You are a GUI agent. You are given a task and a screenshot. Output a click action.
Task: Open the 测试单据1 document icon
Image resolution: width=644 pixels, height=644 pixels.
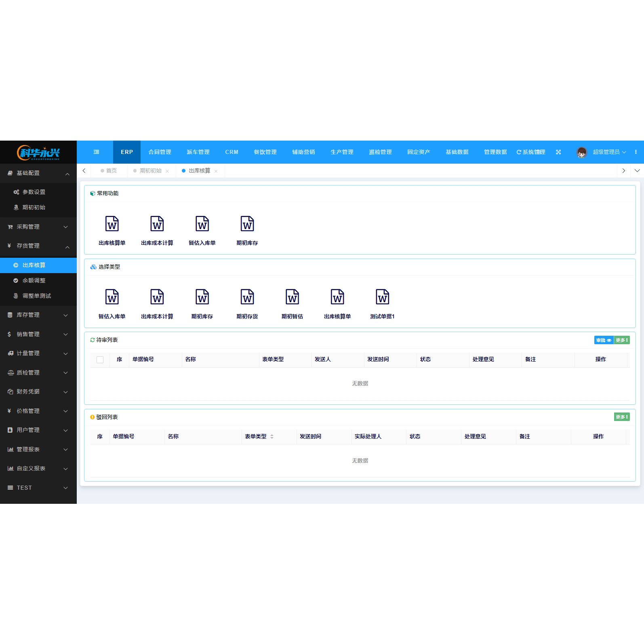[x=382, y=297]
